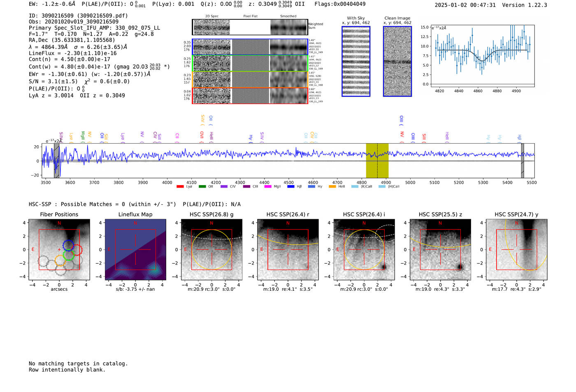This screenshot has width=576, height=392.
Task: Click the red fiber circle in Fiber Positions
Action: click(x=77, y=250)
